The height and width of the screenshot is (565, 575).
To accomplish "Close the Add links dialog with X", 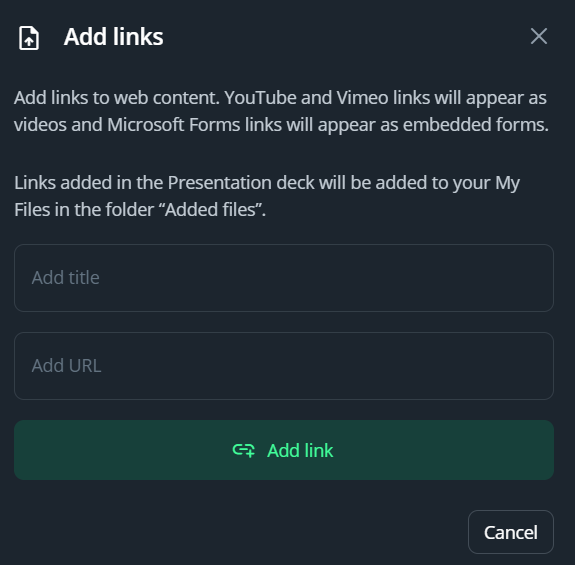I will tap(539, 36).
